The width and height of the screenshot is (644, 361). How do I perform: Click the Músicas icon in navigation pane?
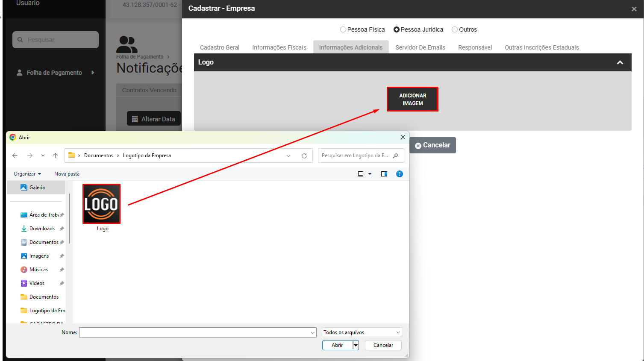coord(24,270)
